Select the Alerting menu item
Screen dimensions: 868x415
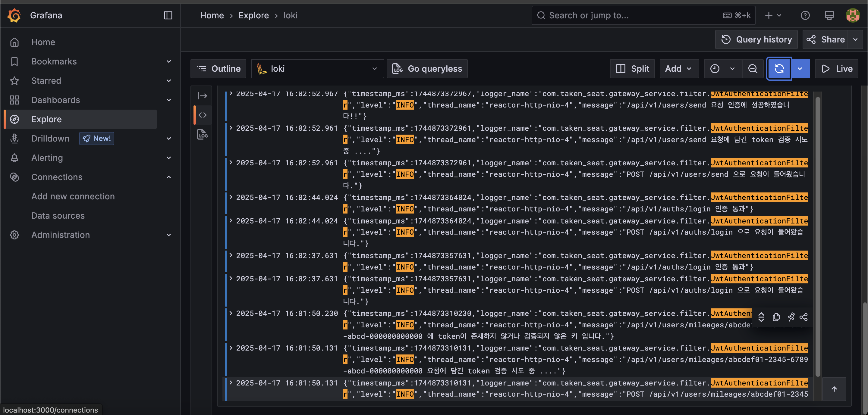pos(47,158)
